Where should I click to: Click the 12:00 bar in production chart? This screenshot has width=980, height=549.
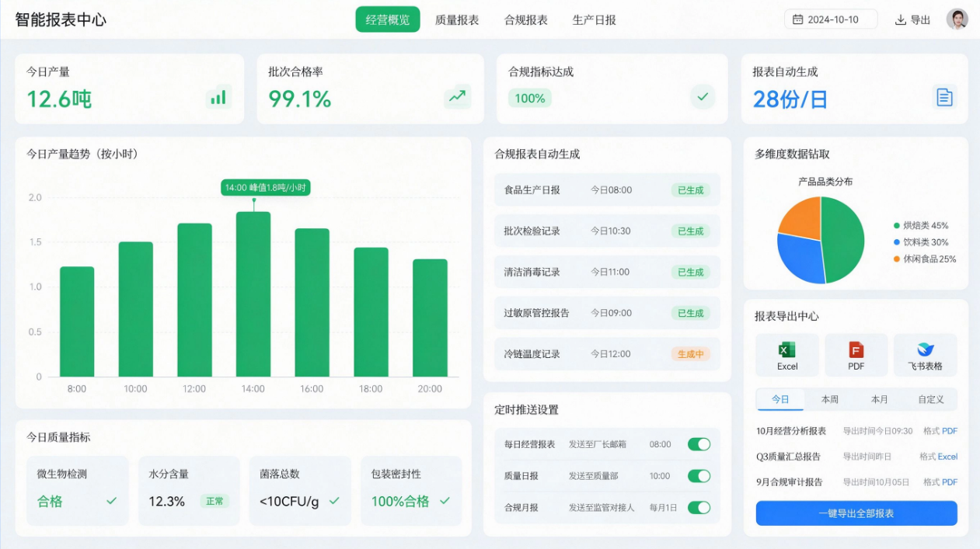pyautogui.click(x=194, y=300)
